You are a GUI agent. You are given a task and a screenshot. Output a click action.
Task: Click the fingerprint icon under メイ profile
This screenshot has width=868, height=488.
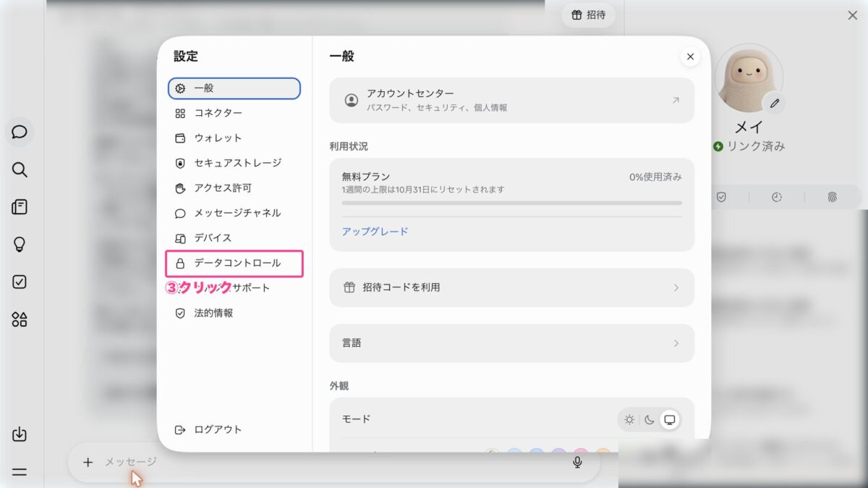pos(833,197)
